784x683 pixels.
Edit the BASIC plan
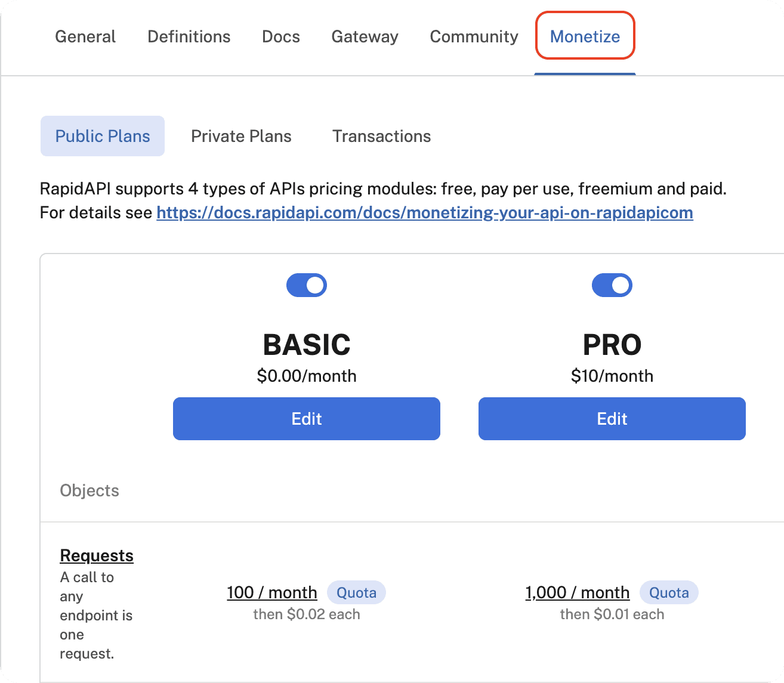(307, 419)
